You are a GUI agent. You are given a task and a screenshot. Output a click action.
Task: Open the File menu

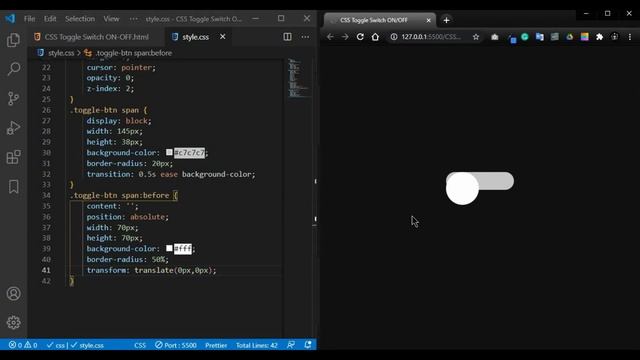[x=29, y=19]
